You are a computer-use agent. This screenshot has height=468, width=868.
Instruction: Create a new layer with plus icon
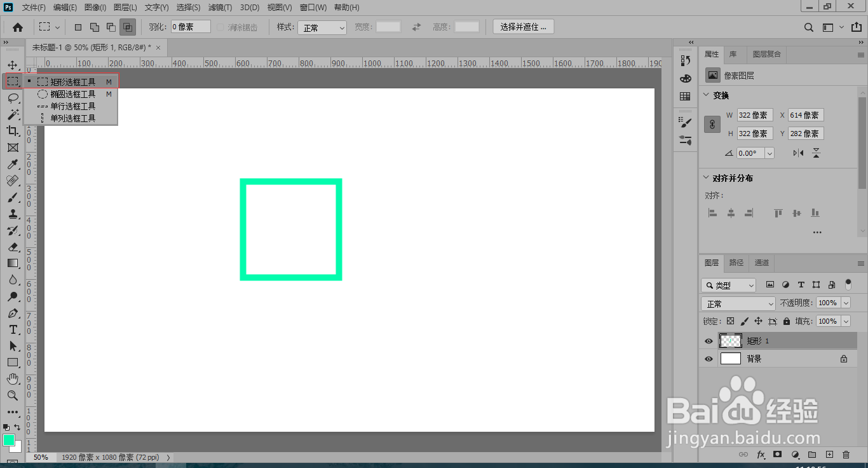click(829, 455)
